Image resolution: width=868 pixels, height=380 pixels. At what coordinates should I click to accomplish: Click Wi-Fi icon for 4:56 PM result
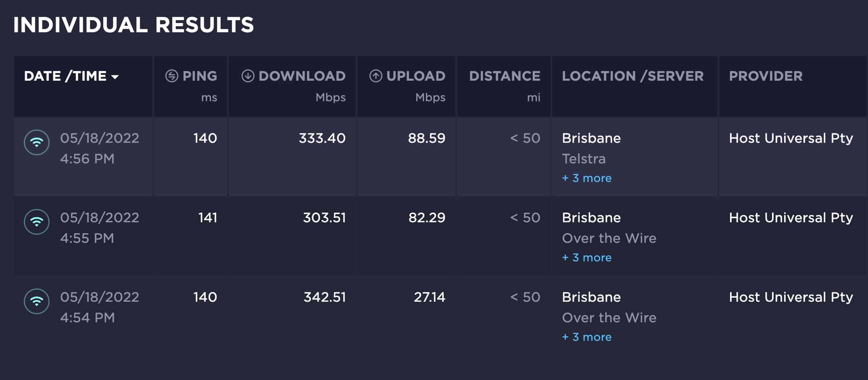pos(37,142)
